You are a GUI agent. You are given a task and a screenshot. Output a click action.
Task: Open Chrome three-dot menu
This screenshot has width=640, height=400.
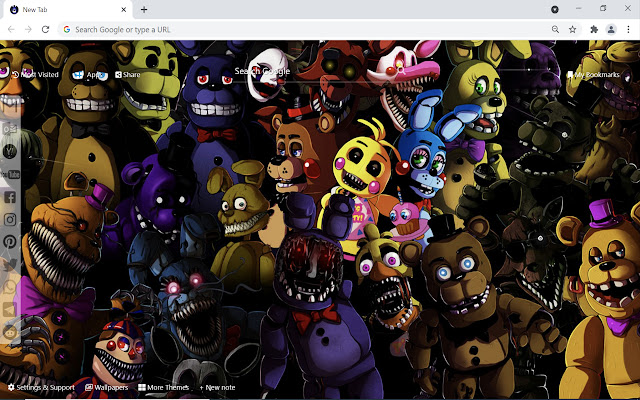628,29
